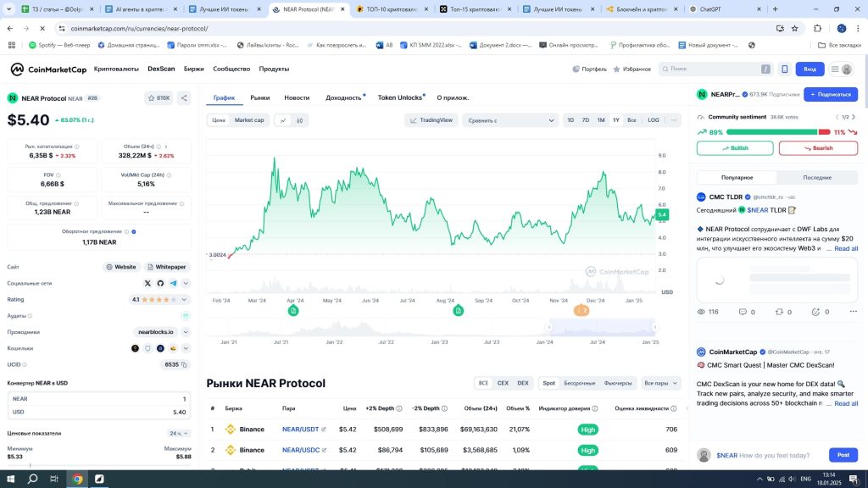The height and width of the screenshot is (488, 868).
Task: Open the Compare with dropdown
Action: 510,120
